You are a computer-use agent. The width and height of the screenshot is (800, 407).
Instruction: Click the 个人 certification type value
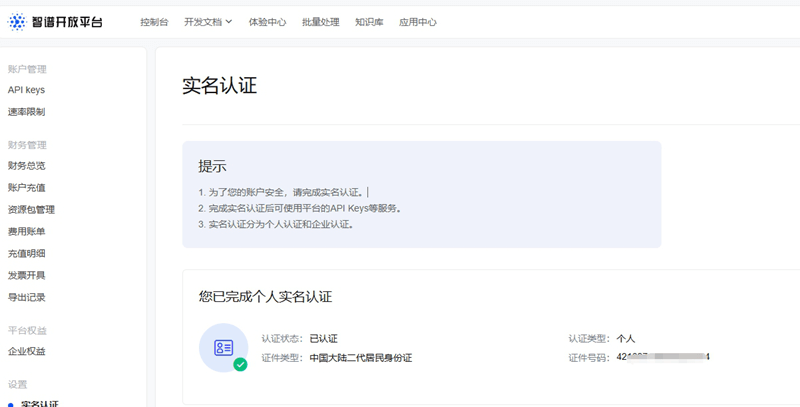click(x=626, y=339)
